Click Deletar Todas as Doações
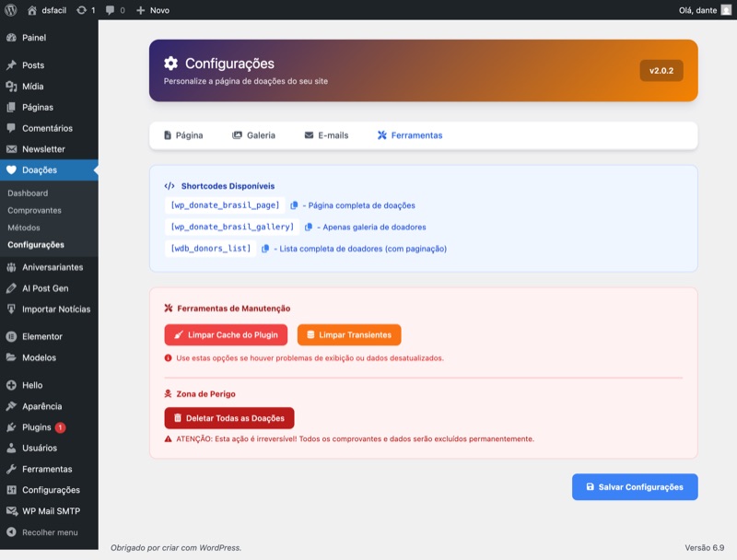Viewport: 737px width, 560px height. pyautogui.click(x=229, y=418)
